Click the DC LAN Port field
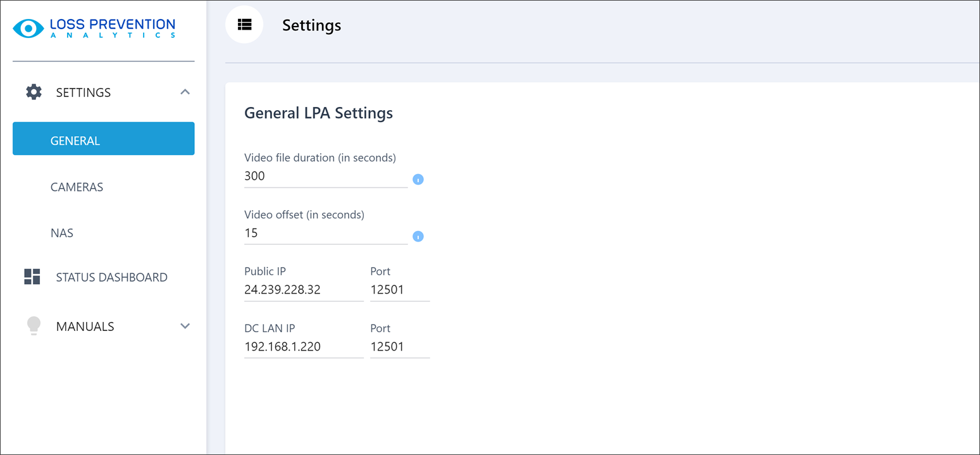Image resolution: width=980 pixels, height=455 pixels. tap(399, 347)
